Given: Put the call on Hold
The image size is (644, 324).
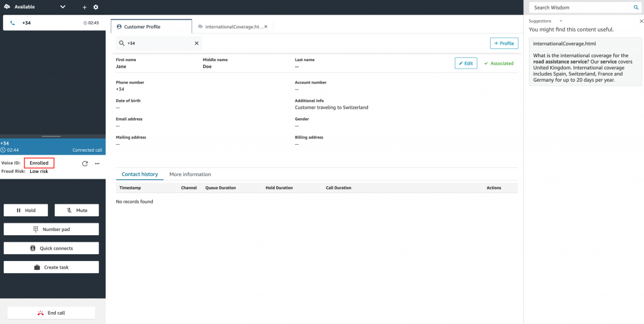Looking at the screenshot, I should pyautogui.click(x=26, y=210).
